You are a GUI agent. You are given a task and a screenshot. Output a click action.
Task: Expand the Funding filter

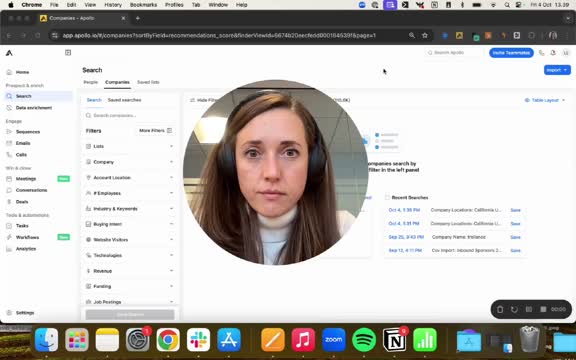tap(130, 286)
